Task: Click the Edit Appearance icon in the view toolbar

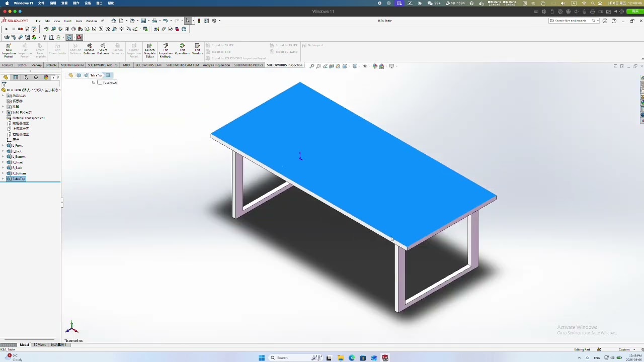Action: [x=375, y=66]
